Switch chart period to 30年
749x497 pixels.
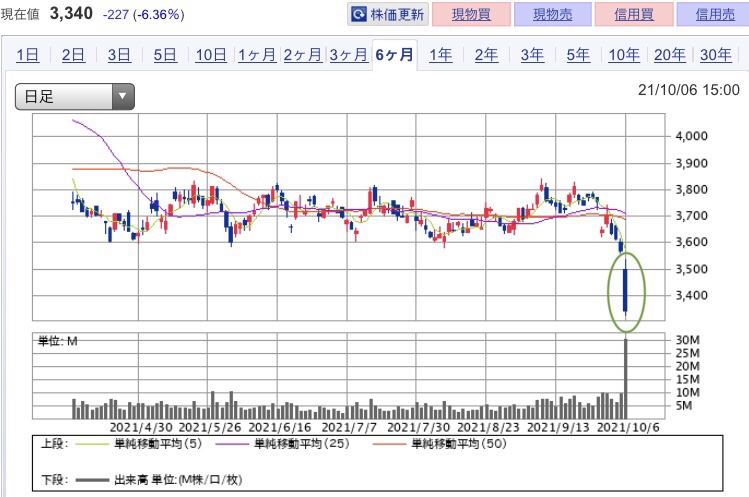pos(716,55)
